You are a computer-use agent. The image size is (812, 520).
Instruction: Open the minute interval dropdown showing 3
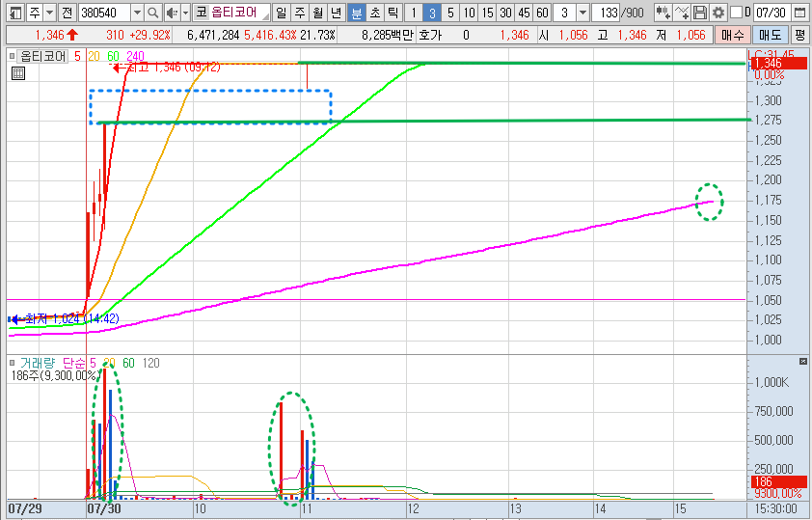[x=583, y=13]
